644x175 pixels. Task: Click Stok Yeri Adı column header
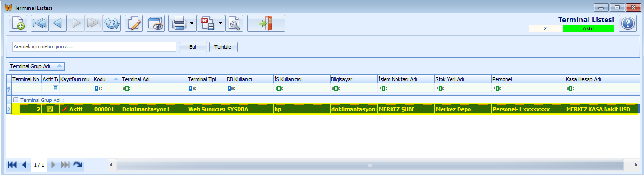463,79
